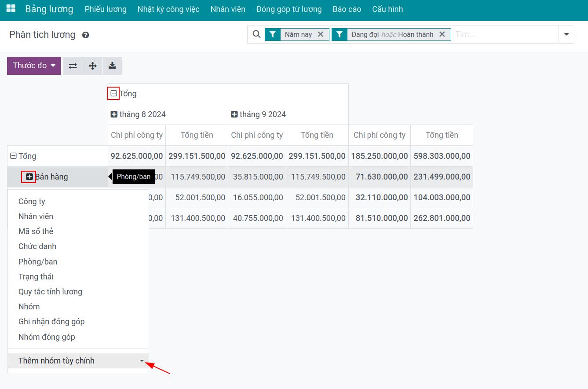Remove the 'Đang đợi hoặc Hoàn thành' filter
Screen dimensions: 588x389
click(442, 34)
